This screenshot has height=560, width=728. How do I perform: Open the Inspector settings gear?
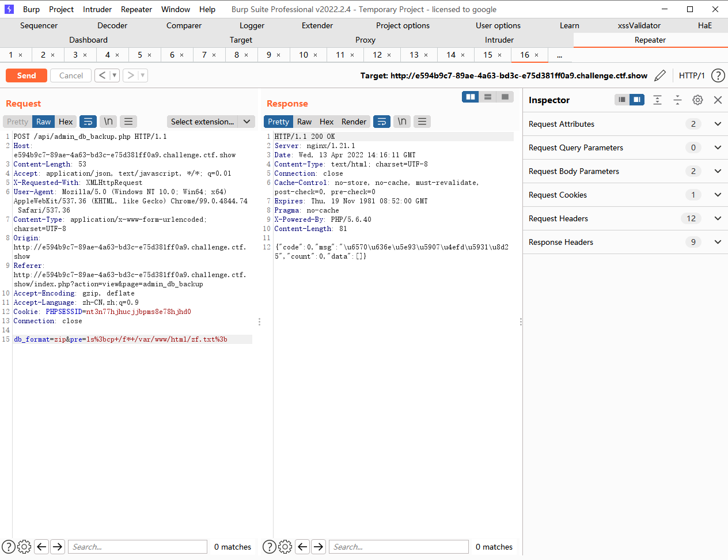coord(697,100)
